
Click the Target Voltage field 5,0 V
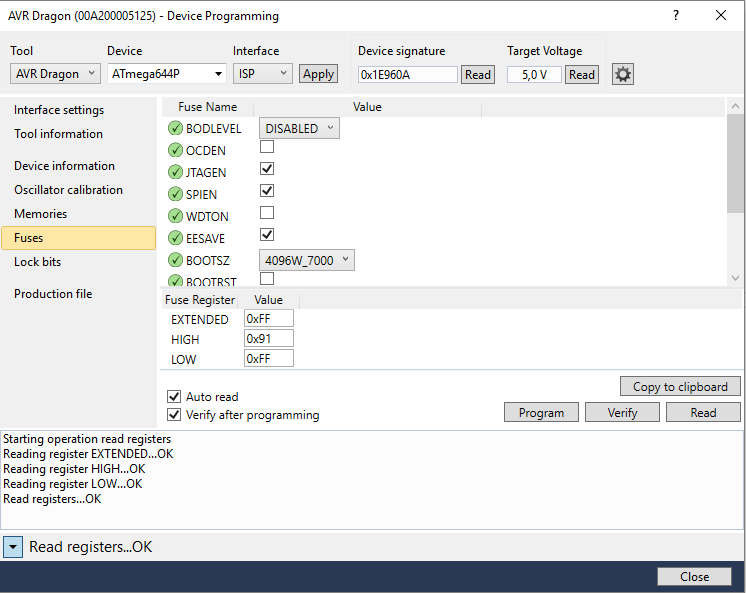pyautogui.click(x=534, y=74)
